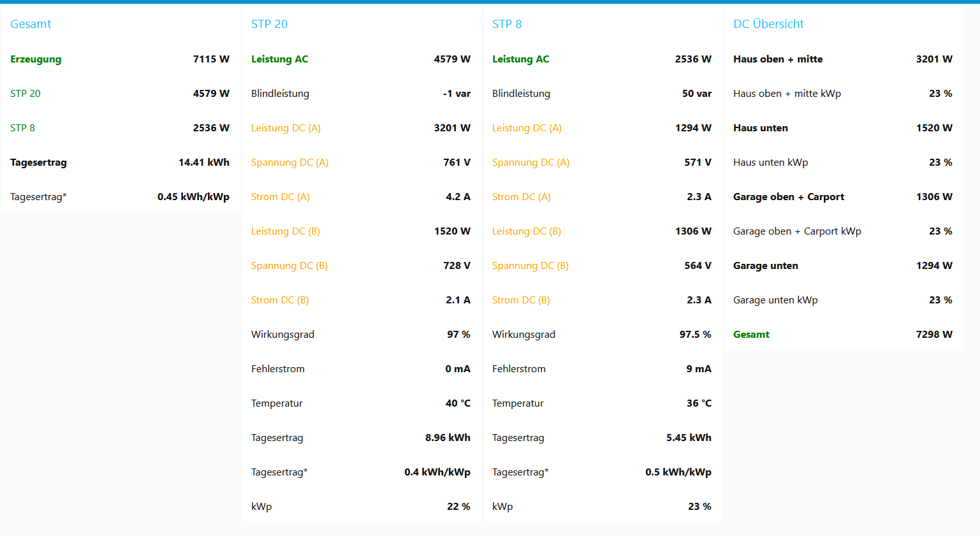
Task: Click the Haus unten label
Action: point(761,128)
